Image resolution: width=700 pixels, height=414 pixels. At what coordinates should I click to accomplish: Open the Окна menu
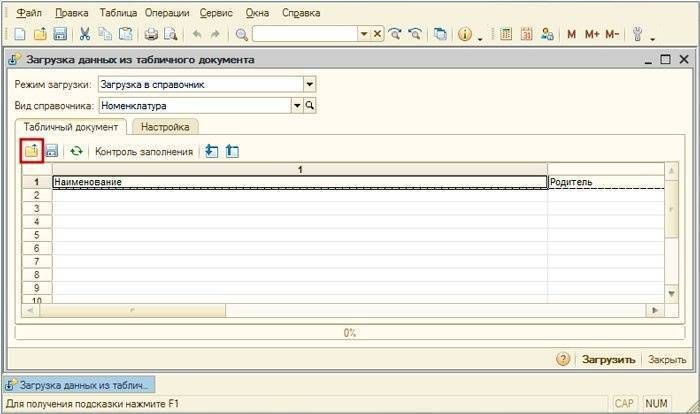point(257,13)
